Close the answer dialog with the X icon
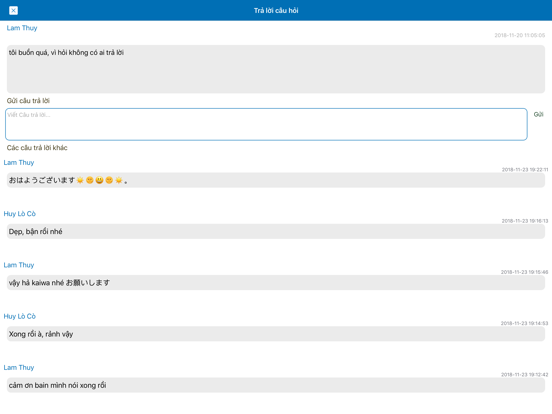This screenshot has width=552, height=414. 13,11
